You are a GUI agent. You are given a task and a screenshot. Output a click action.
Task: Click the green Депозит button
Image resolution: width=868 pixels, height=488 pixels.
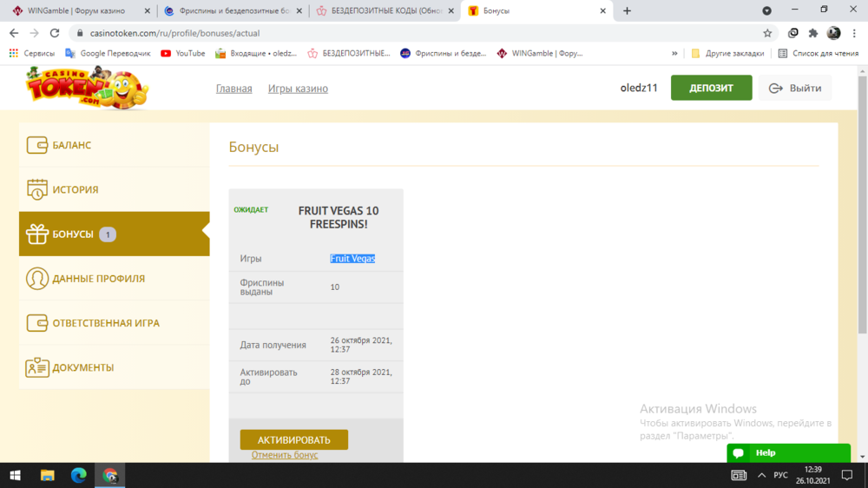pos(711,88)
